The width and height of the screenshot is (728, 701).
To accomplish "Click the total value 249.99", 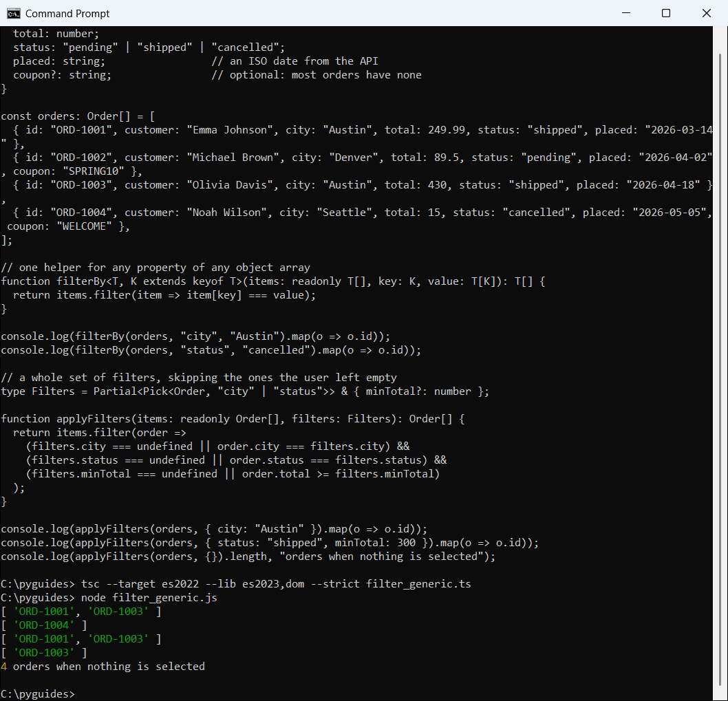I will coord(446,130).
